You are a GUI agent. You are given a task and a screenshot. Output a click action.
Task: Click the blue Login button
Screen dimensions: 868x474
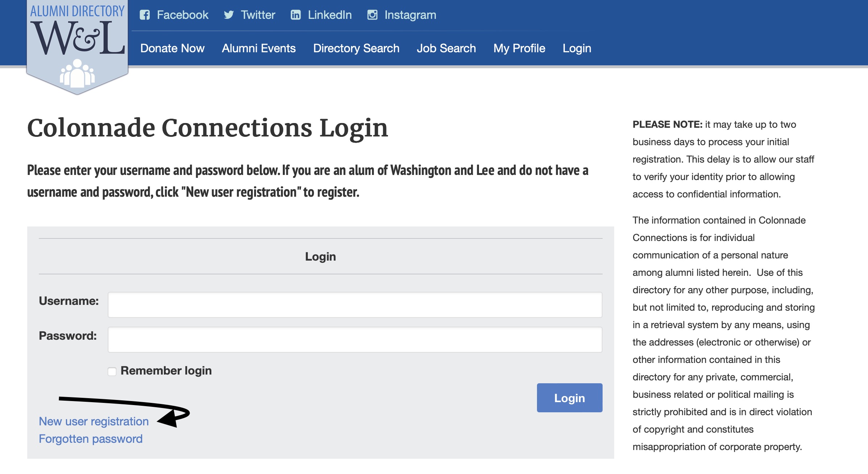[570, 398]
